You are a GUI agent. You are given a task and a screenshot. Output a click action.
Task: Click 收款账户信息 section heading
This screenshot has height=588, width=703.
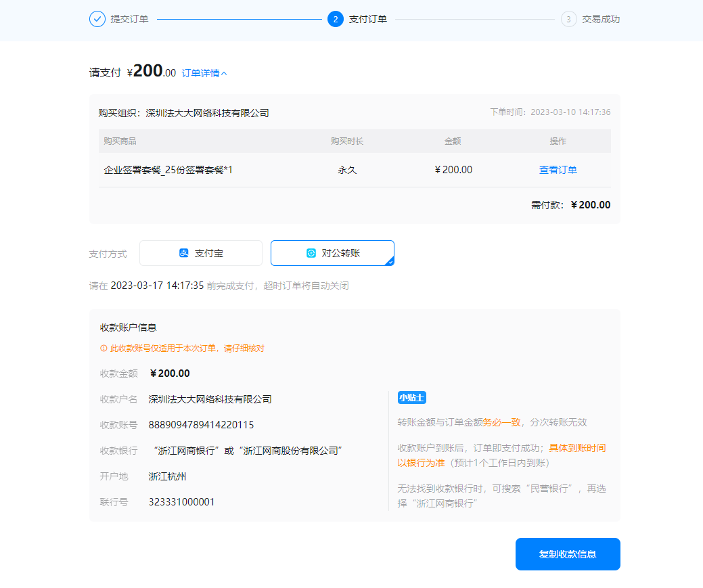point(129,328)
